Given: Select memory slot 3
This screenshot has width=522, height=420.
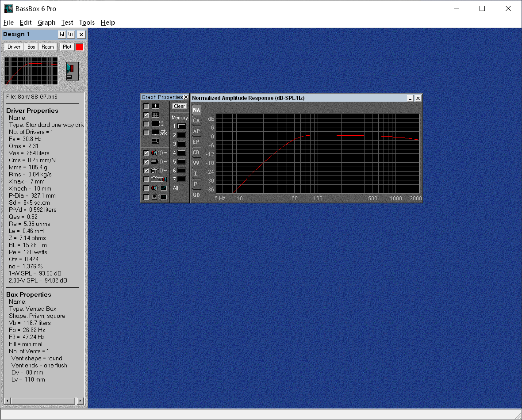Looking at the screenshot, I should [182, 144].
